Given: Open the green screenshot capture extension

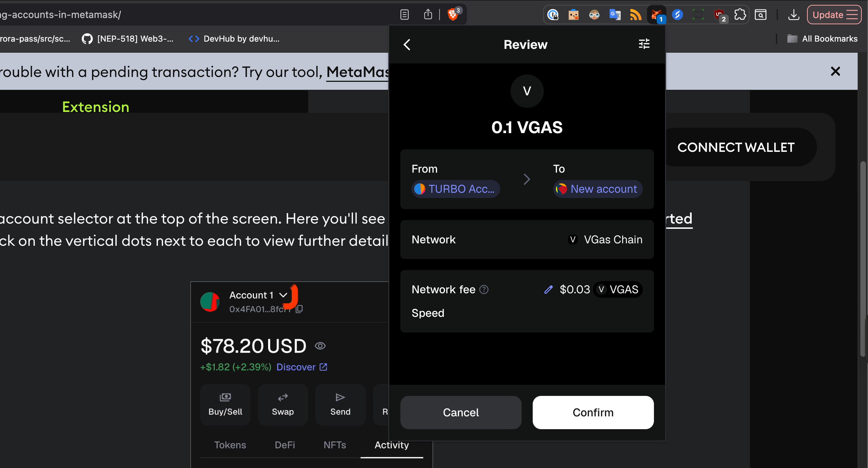Looking at the screenshot, I should pyautogui.click(x=698, y=15).
